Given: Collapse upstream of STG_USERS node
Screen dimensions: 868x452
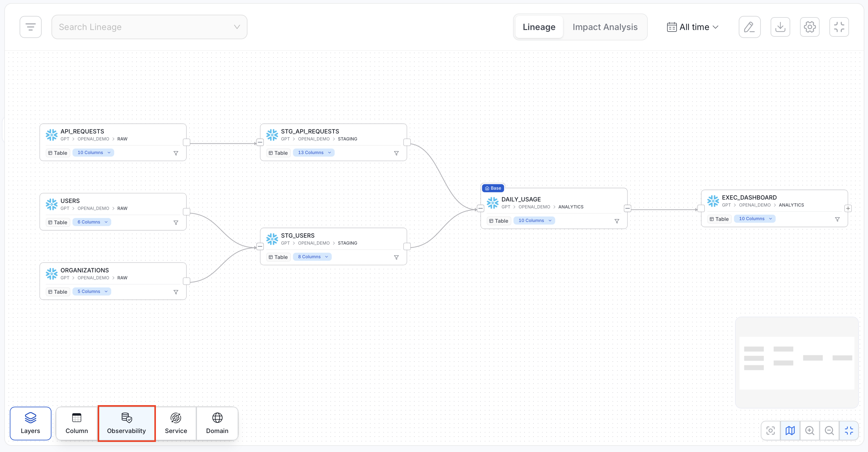Looking at the screenshot, I should click(260, 247).
